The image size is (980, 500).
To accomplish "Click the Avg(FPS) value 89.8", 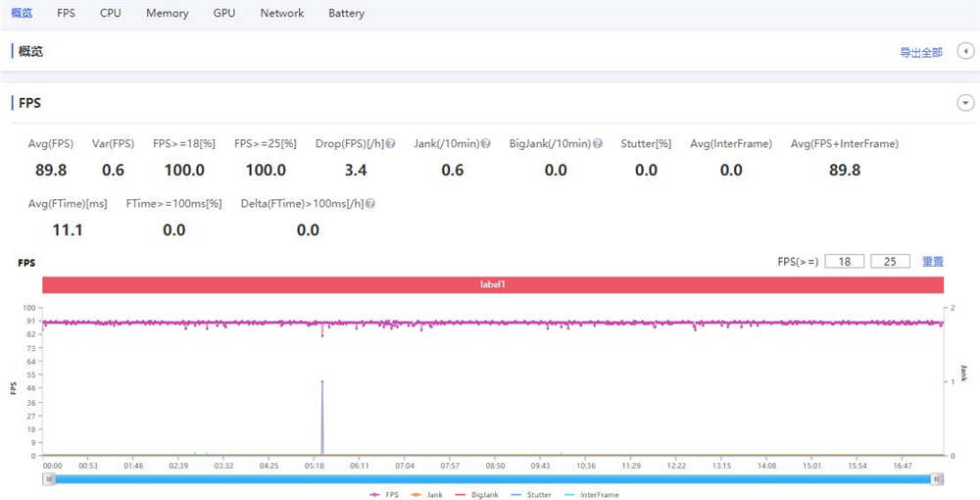I will [51, 170].
